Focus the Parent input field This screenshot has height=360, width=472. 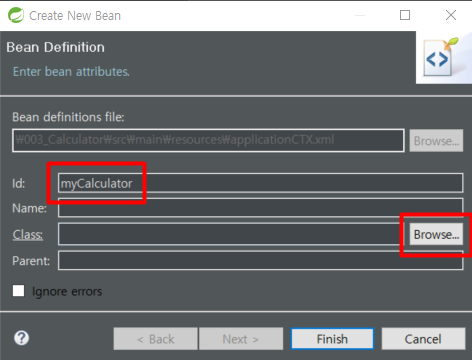point(260,260)
